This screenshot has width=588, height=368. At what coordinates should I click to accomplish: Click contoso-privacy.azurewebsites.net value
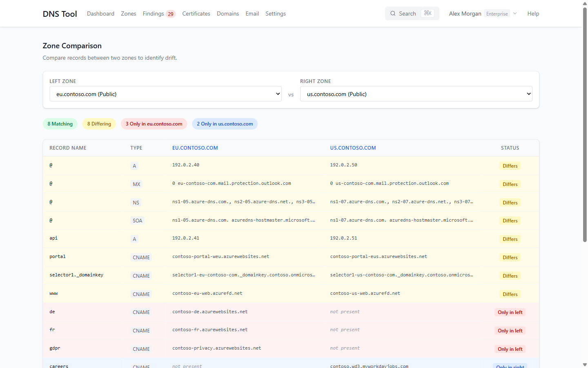217,348
